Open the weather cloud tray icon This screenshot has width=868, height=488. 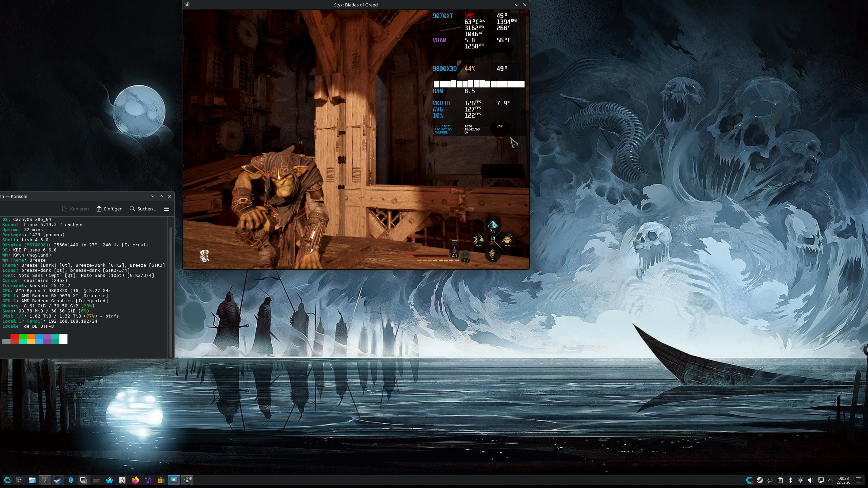pos(770,480)
